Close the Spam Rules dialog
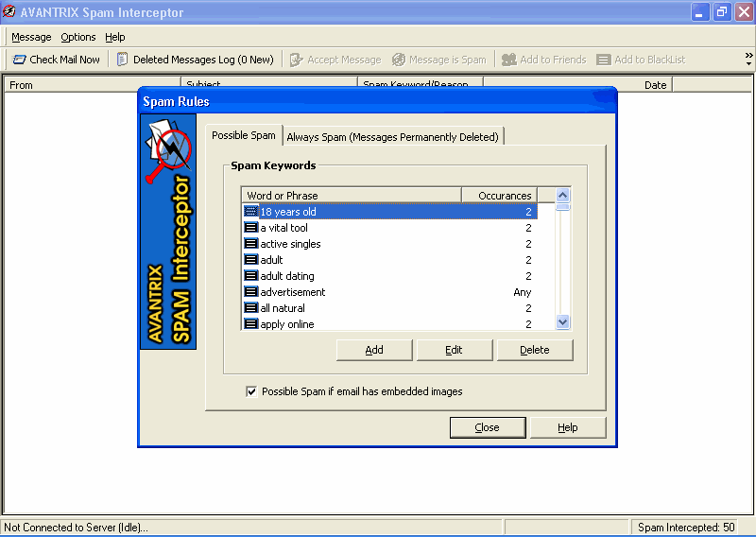The height and width of the screenshot is (537, 756). 487,427
